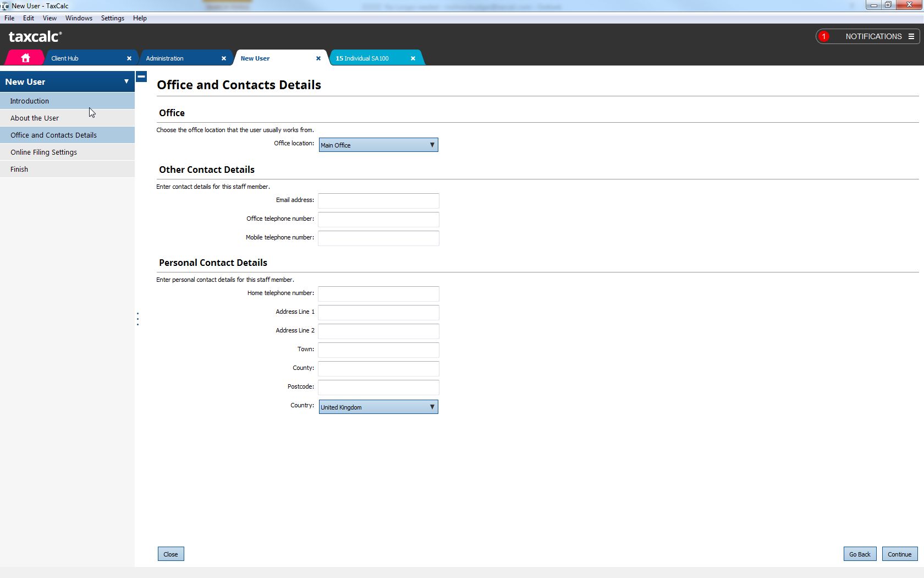Click the taxcalc logo
This screenshot has height=578, width=924.
[x=35, y=36]
